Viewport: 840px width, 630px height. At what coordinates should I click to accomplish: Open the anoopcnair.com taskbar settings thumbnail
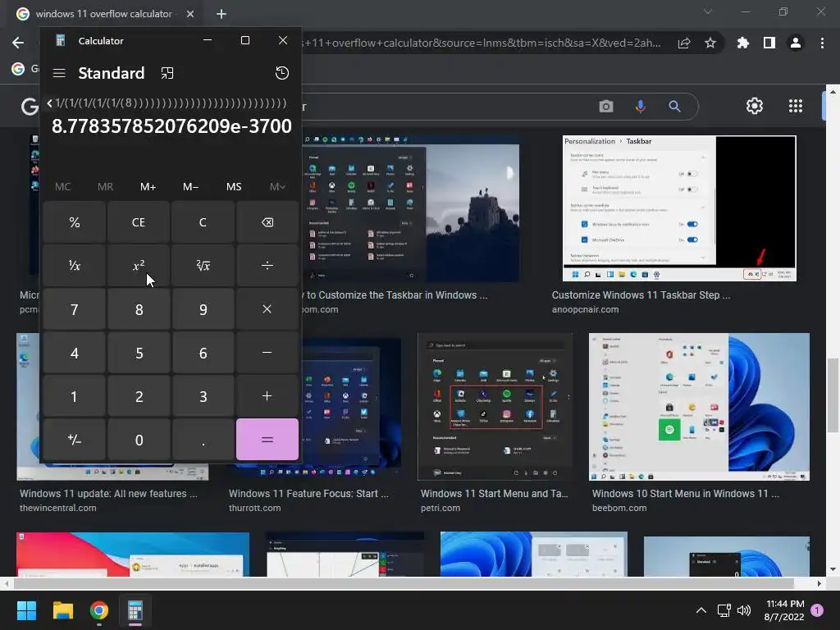pos(679,208)
